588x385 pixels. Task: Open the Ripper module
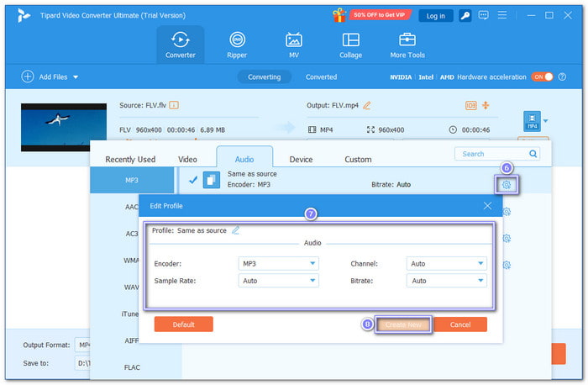coord(237,45)
